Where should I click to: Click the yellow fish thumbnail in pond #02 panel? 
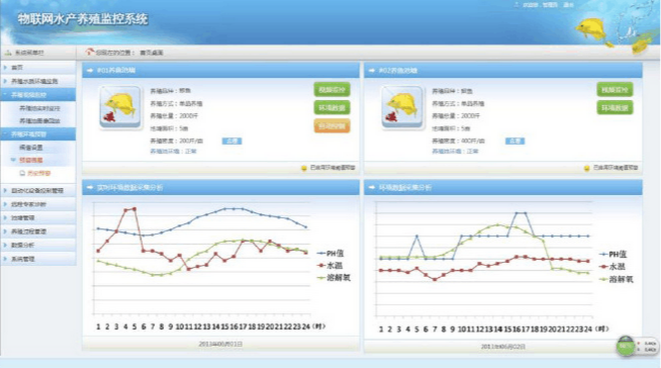[x=402, y=107]
